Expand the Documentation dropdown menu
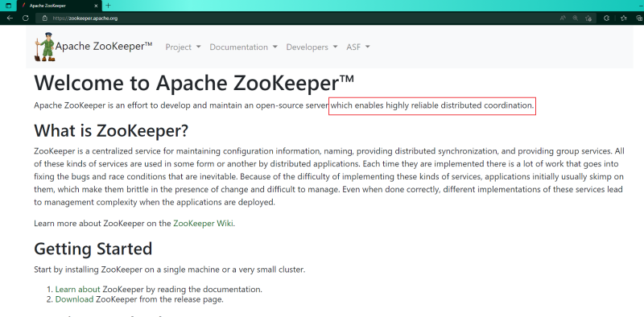This screenshot has height=317, width=644. pyautogui.click(x=244, y=47)
